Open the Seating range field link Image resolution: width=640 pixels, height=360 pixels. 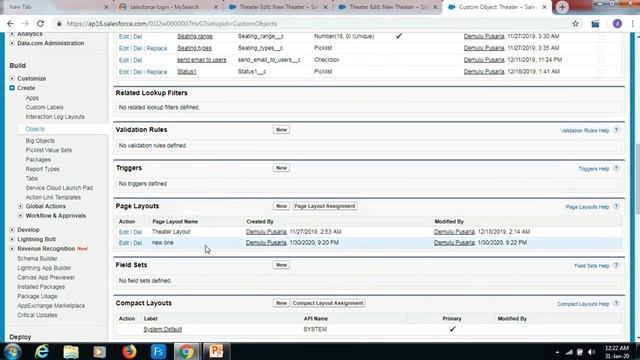point(195,36)
